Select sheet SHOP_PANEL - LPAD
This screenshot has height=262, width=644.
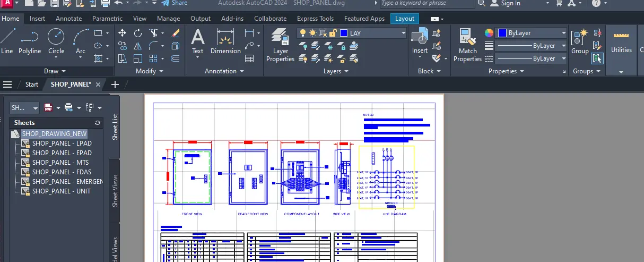point(62,143)
